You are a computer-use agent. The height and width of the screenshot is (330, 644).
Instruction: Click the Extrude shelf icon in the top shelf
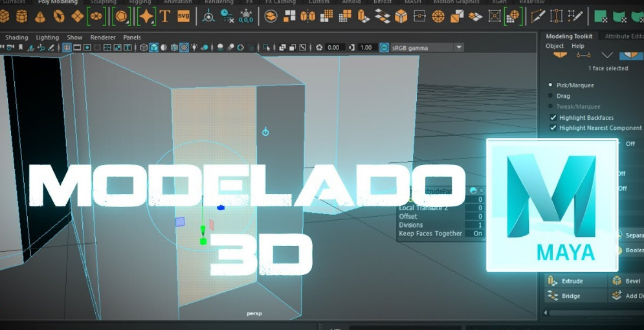(x=364, y=16)
